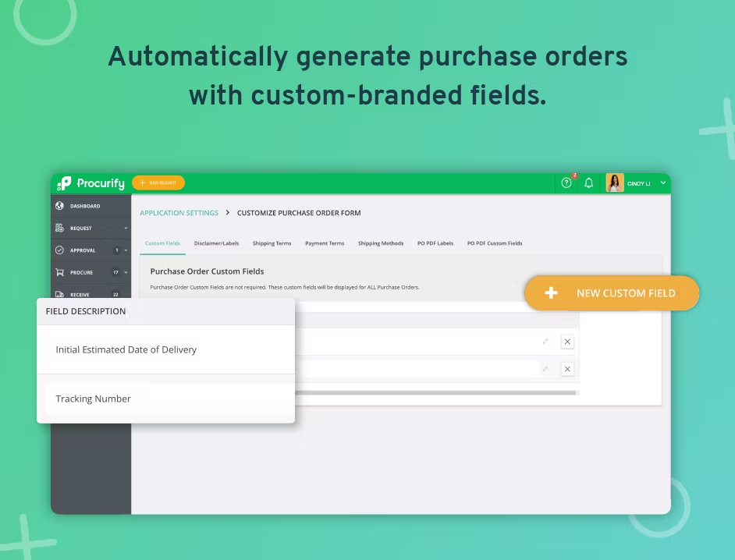Image resolution: width=735 pixels, height=560 pixels.
Task: Go to the Application Settings breadcrumb link
Action: point(179,213)
